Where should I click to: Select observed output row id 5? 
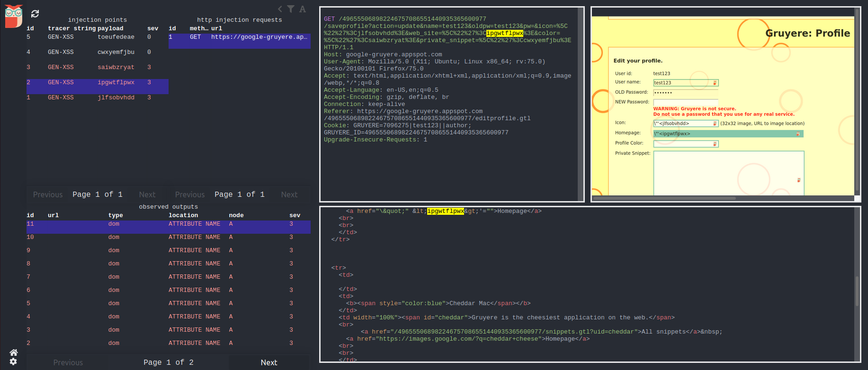[169, 307]
